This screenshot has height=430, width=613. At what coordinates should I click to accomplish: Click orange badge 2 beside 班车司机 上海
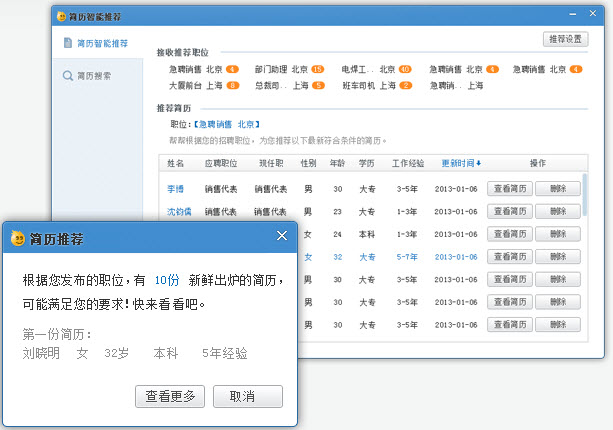coord(405,86)
